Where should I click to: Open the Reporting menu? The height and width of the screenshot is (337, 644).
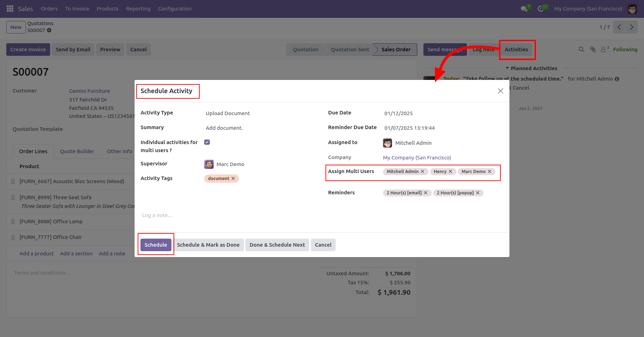tap(138, 9)
